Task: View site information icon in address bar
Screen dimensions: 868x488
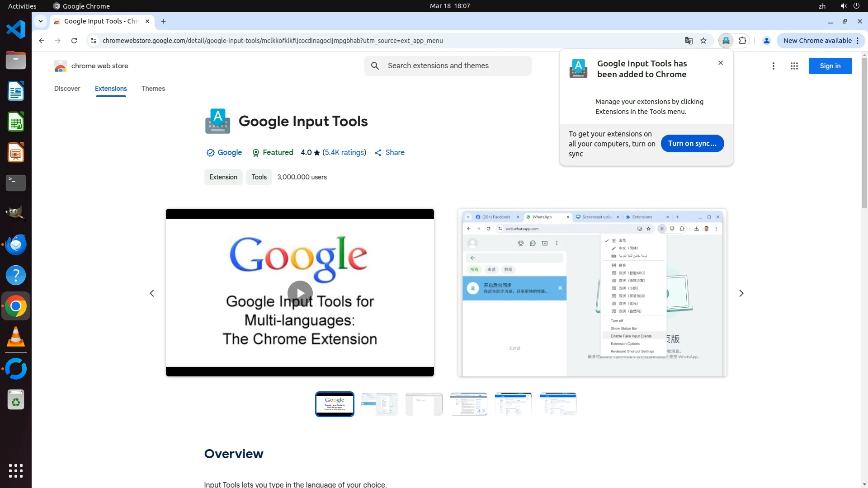Action: [94, 41]
